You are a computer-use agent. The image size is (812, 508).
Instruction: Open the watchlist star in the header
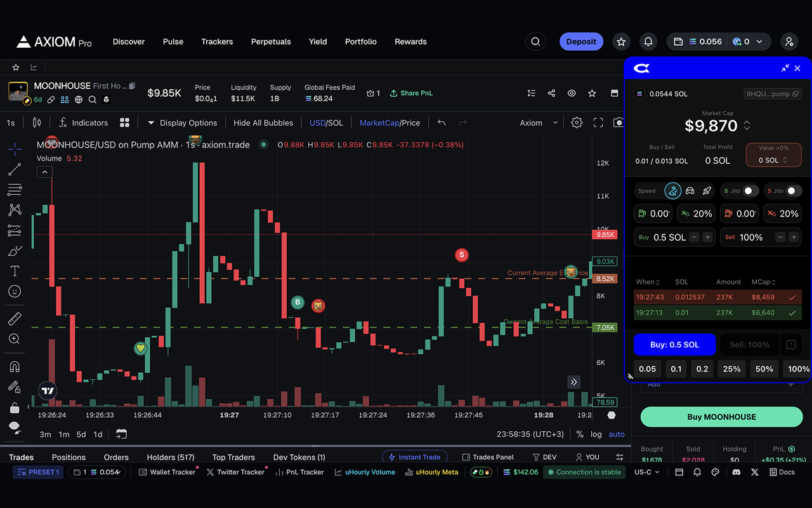(x=621, y=42)
